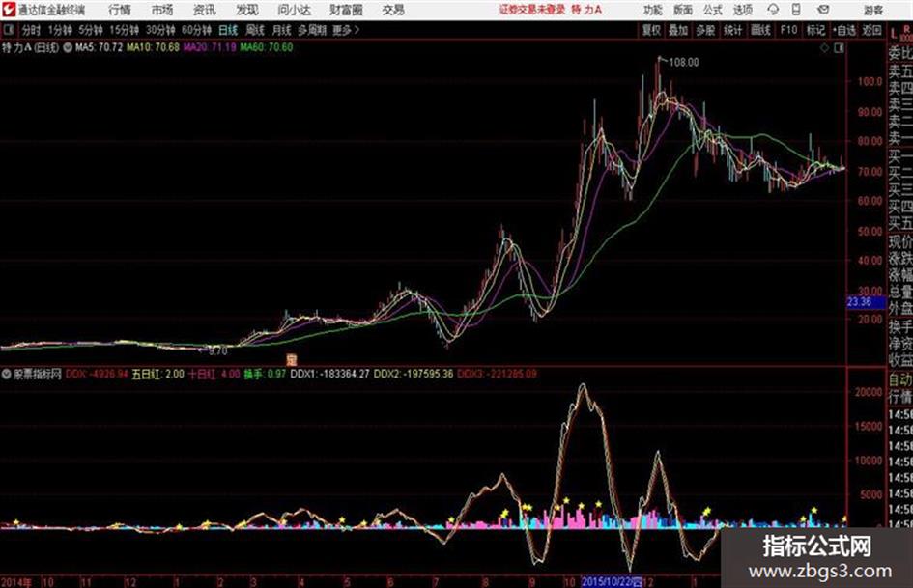The image size is (913, 588).
Task: Click the 9.70 low price marker
Action: (x=217, y=351)
